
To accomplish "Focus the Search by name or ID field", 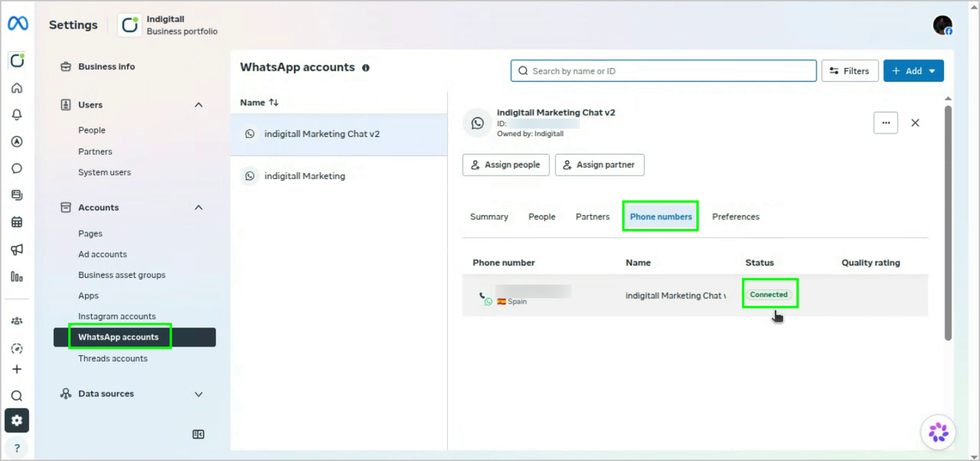I will click(664, 71).
